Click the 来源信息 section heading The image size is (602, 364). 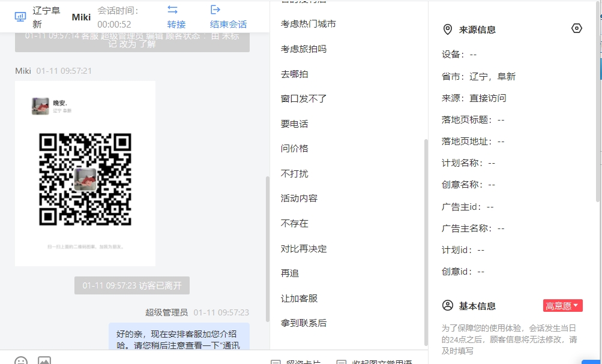pos(477,29)
